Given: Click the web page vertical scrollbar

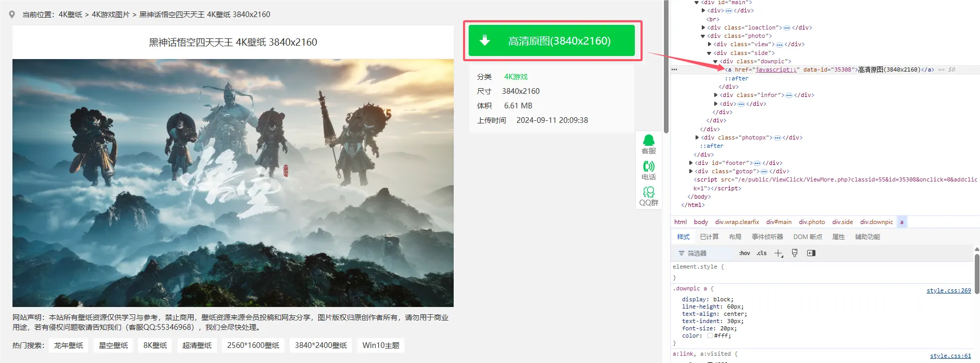Looking at the screenshot, I should 666,66.
